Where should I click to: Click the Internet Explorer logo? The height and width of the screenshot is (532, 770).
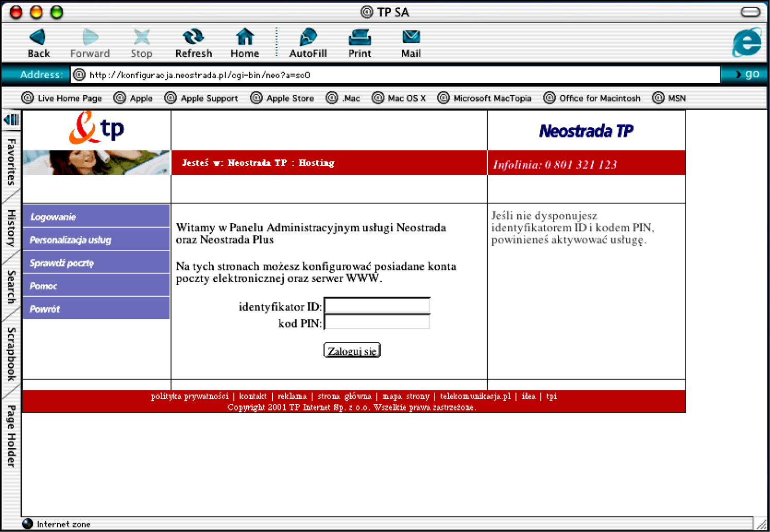pyautogui.click(x=746, y=42)
